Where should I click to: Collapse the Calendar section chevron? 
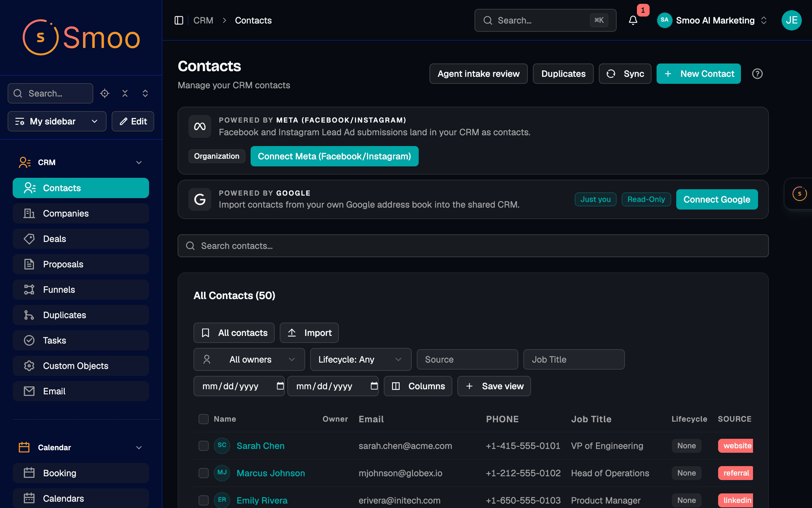click(139, 448)
